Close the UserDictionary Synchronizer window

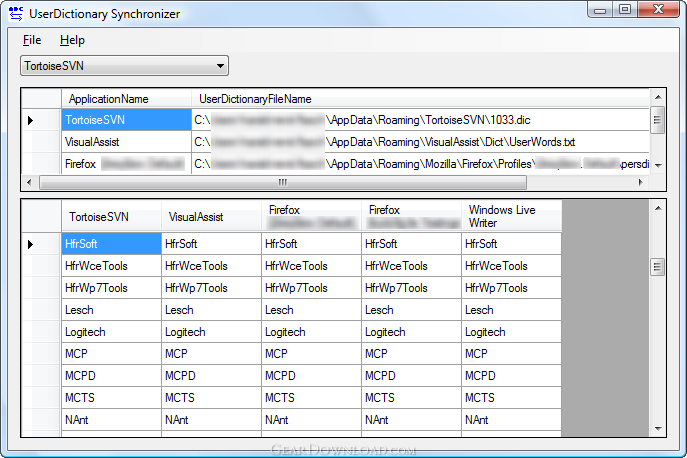point(658,10)
